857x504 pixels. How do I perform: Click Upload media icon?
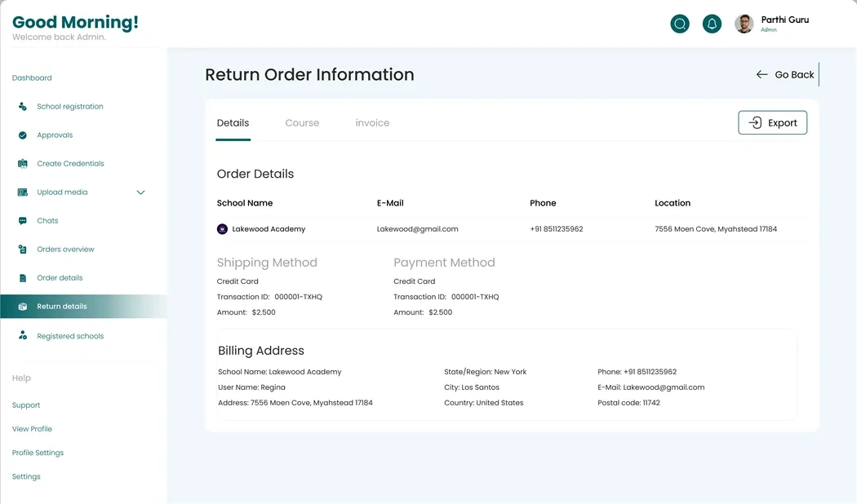tap(22, 192)
